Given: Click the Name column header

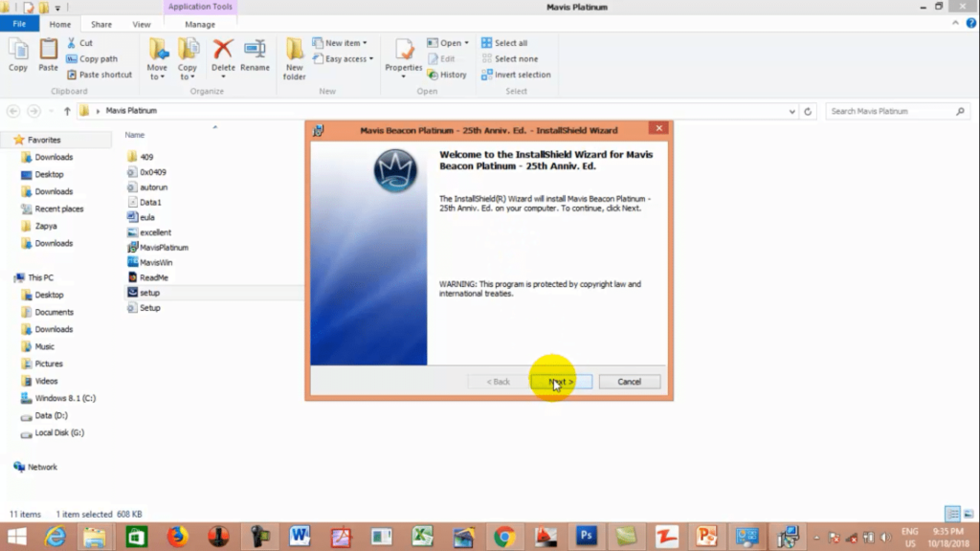Looking at the screenshot, I should (134, 135).
